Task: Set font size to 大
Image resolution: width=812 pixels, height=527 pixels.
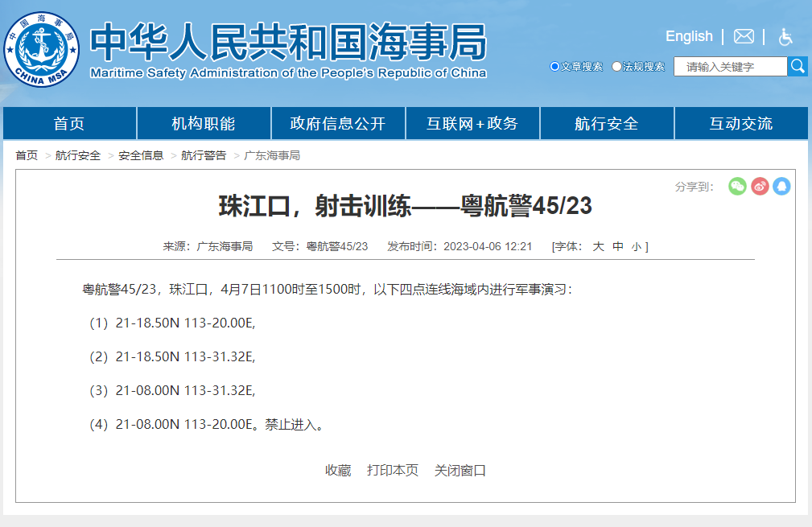Action: (x=598, y=246)
